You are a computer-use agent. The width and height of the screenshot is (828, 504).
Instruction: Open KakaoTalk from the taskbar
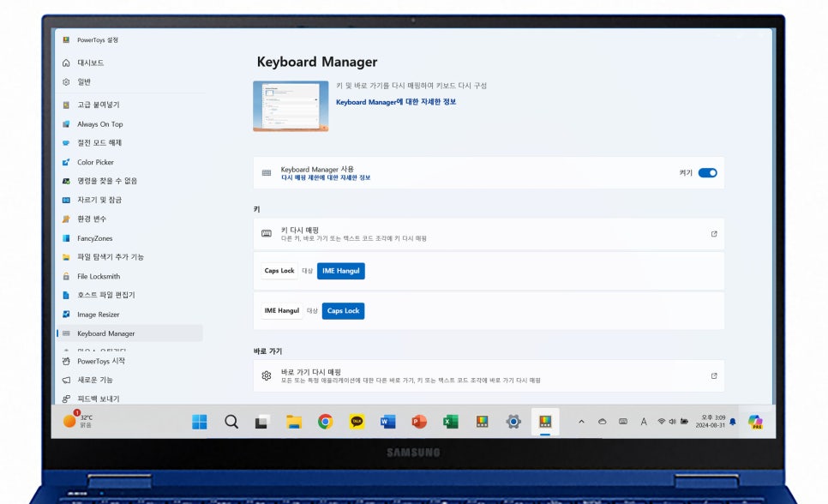coord(357,422)
